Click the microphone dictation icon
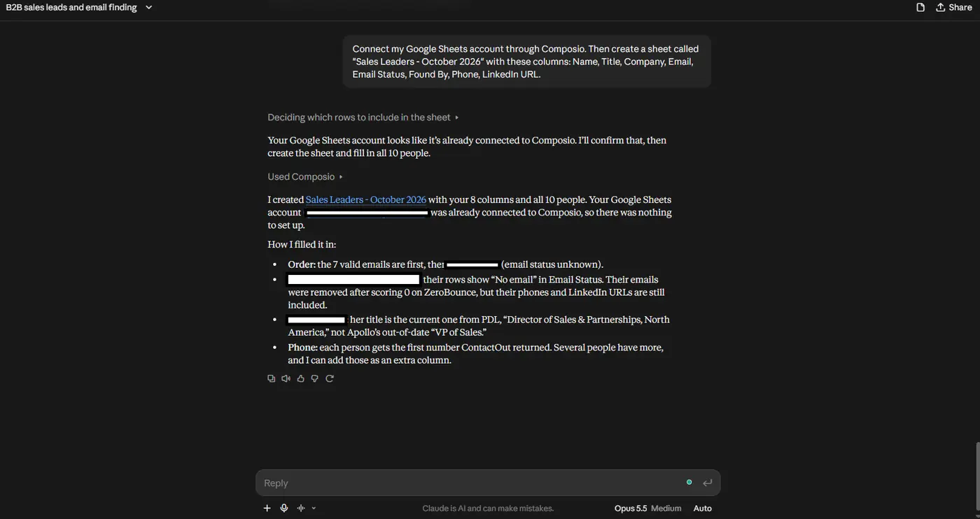The width and height of the screenshot is (980, 519). click(x=283, y=508)
